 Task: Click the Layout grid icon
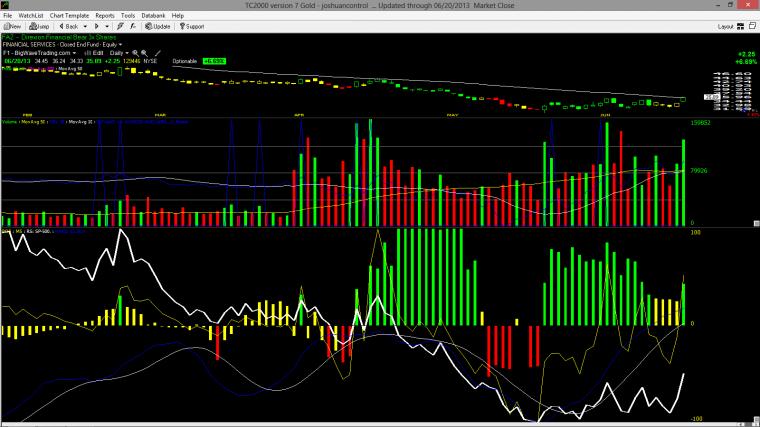pos(740,27)
